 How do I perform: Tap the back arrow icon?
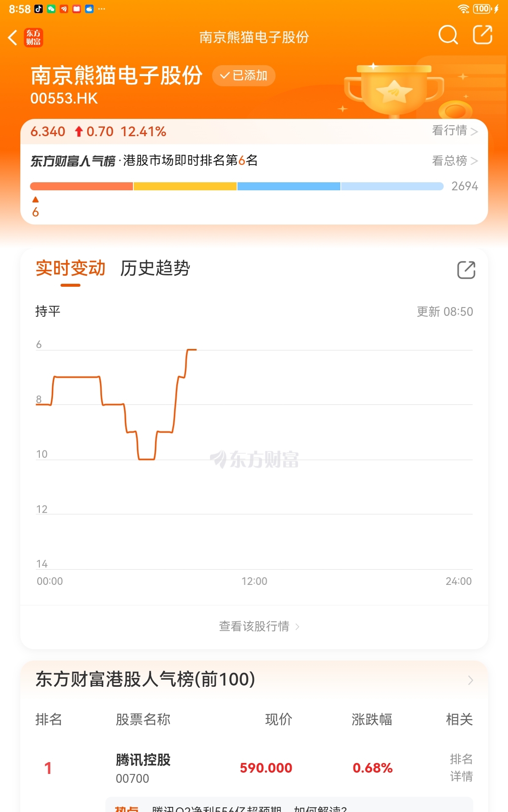(13, 37)
